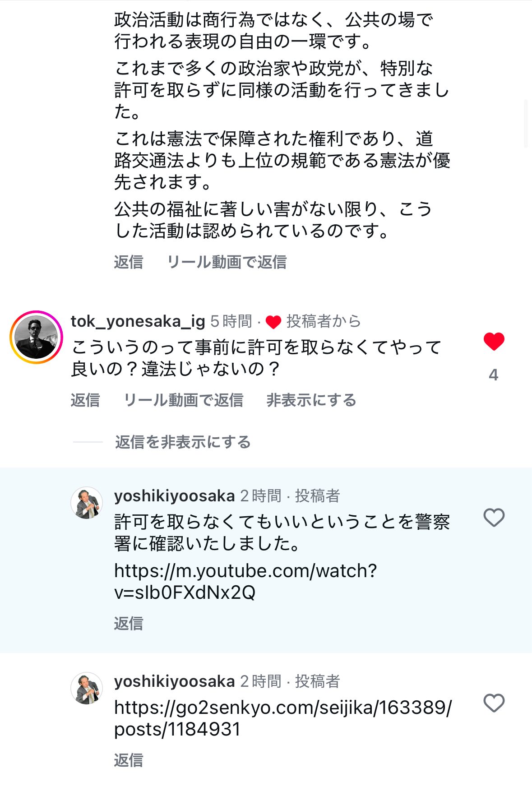Like the go2senkyo link reply
Image resolution: width=532 pixels, height=796 pixels.
(x=494, y=703)
